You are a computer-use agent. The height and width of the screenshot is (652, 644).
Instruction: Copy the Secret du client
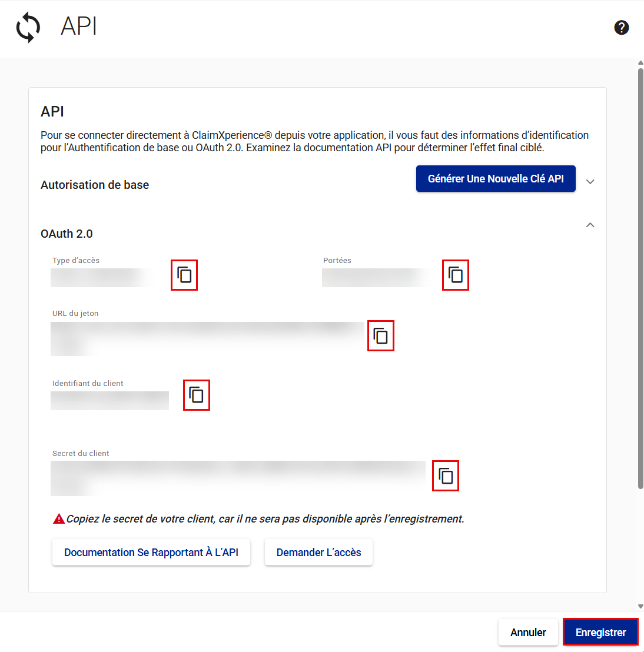[446, 475]
